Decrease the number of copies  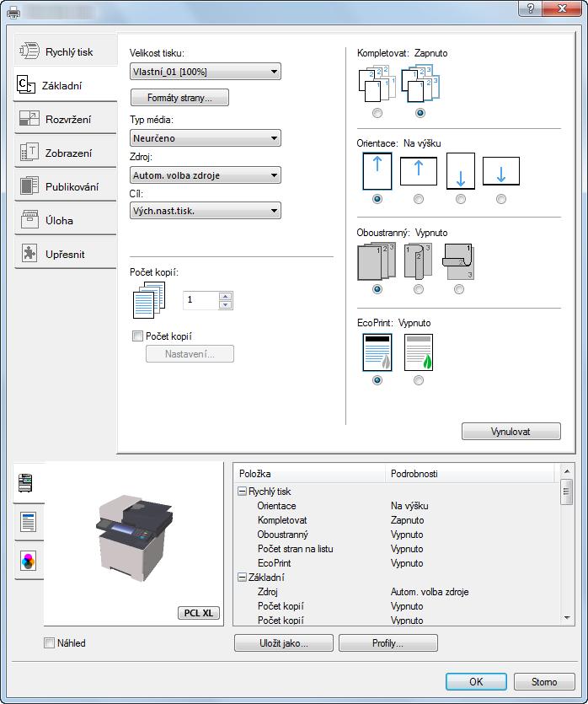point(226,305)
